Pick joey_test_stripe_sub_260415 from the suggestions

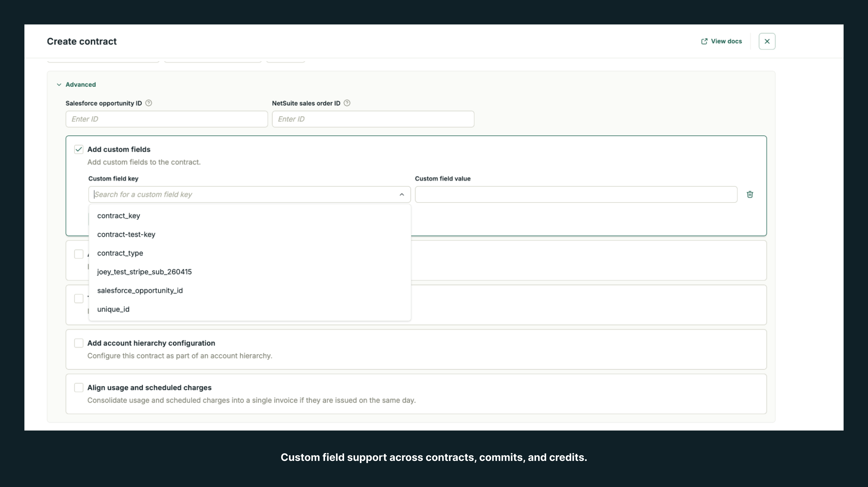click(x=144, y=272)
